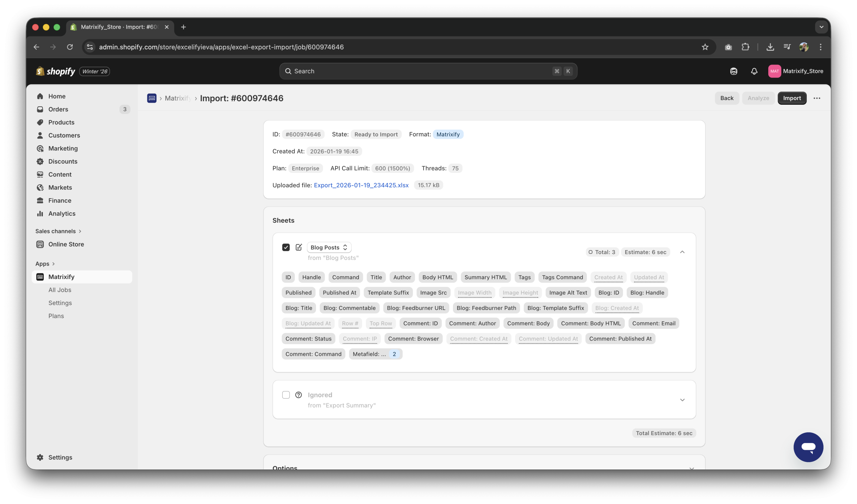The width and height of the screenshot is (857, 504).
Task: Go to Orders in sidebar
Action: pos(58,109)
